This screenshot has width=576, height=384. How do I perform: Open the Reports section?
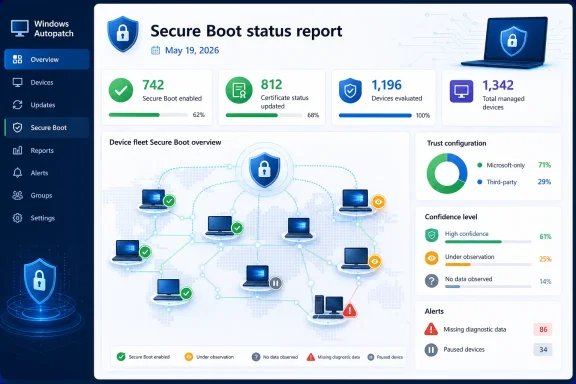coord(47,150)
